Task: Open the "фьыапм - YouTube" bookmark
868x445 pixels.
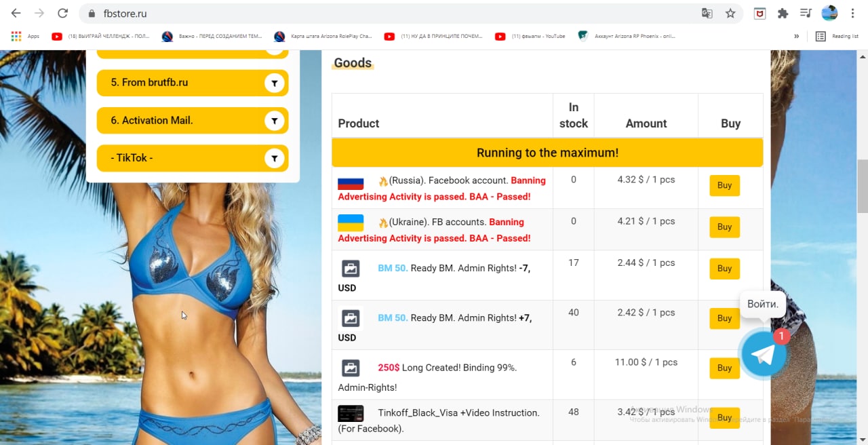Action: pyautogui.click(x=530, y=36)
